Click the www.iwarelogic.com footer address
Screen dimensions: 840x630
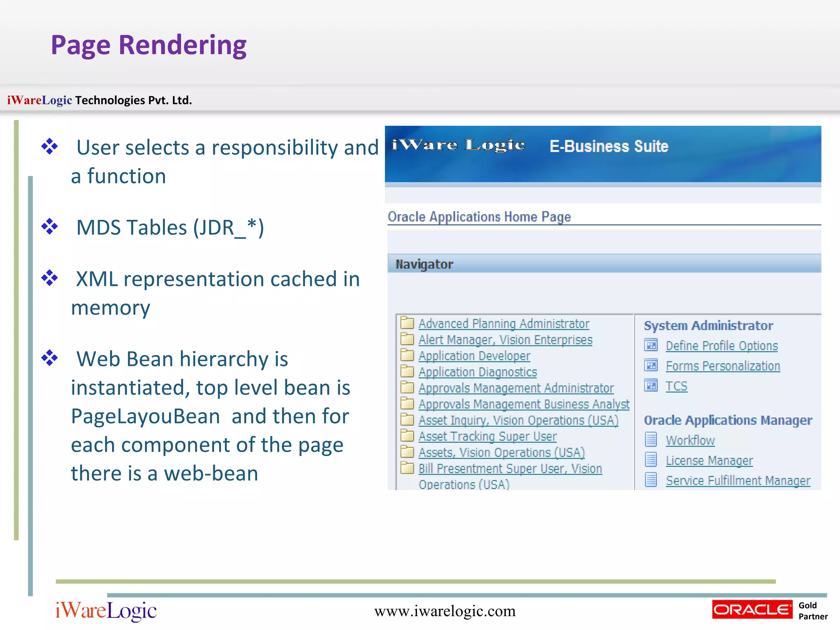pyautogui.click(x=445, y=611)
